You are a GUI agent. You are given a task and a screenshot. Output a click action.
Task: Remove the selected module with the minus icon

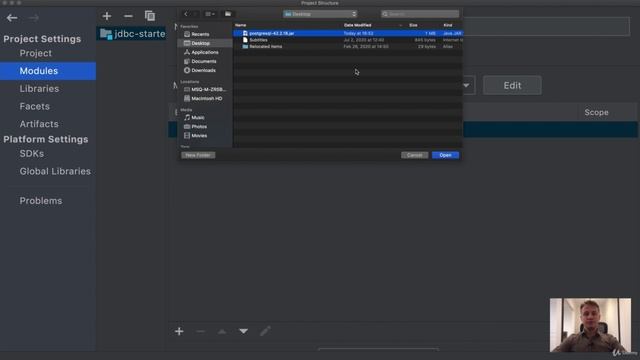(x=128, y=16)
